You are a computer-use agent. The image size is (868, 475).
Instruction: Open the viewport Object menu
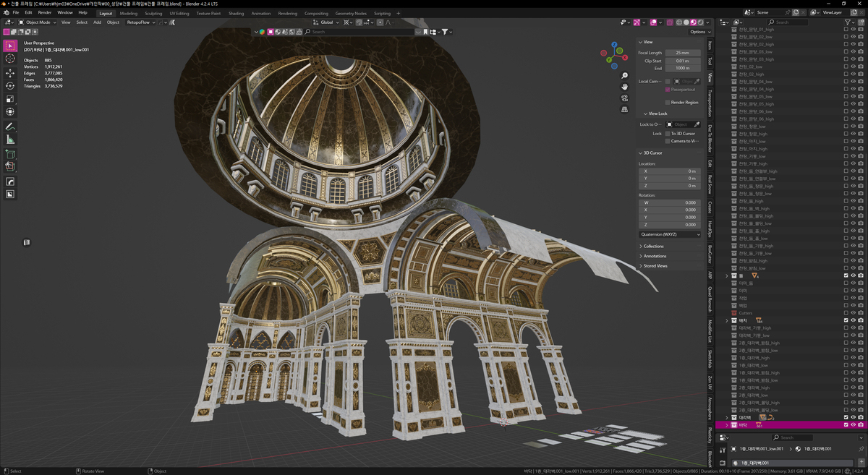113,22
